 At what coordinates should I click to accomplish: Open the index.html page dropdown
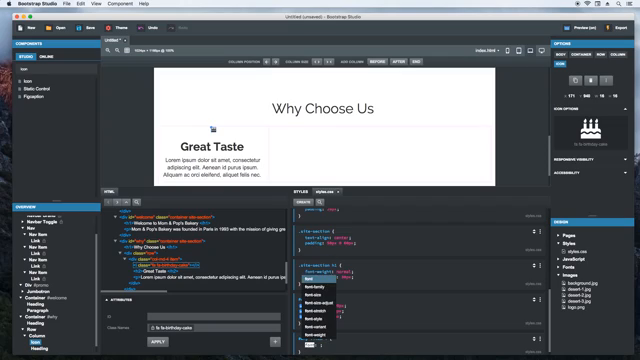(x=487, y=51)
